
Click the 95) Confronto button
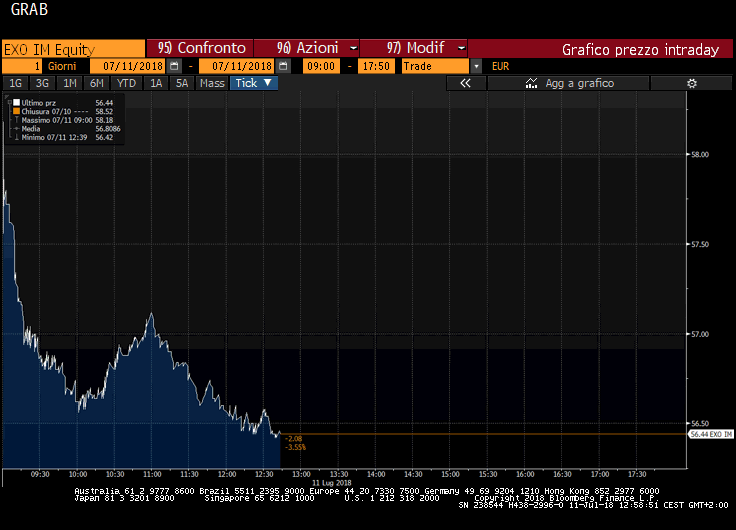click(x=200, y=48)
